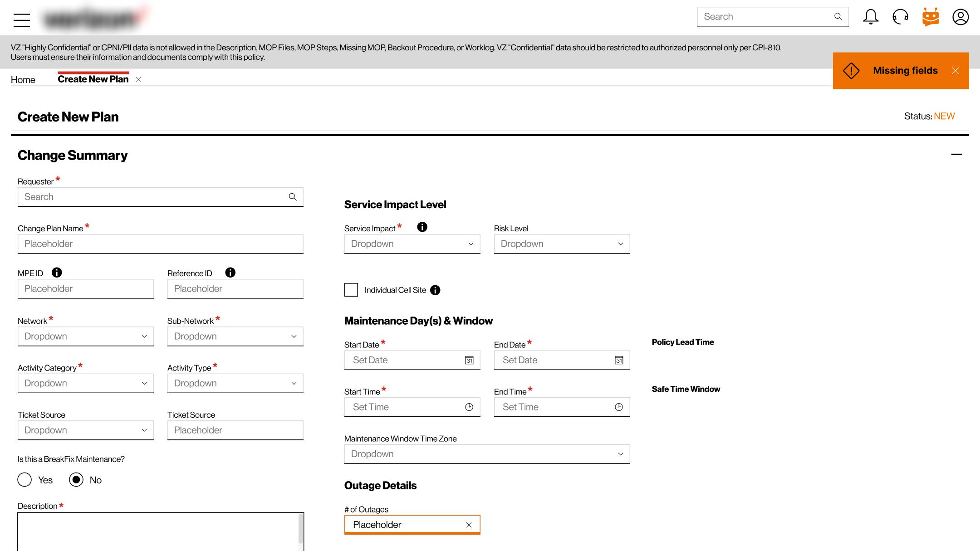980x551 pixels.
Task: Click the Change Plan Name field
Action: pyautogui.click(x=161, y=244)
